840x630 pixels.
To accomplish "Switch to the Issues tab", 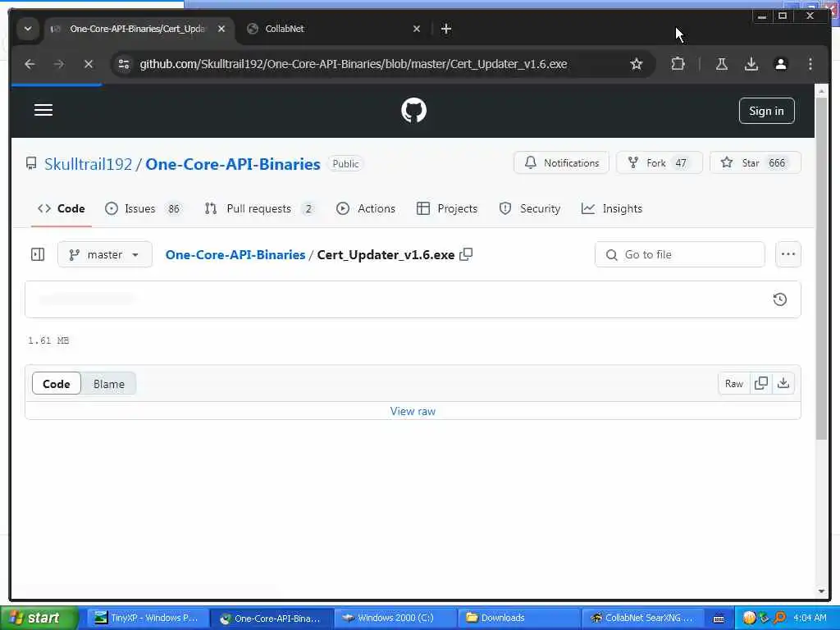I will pyautogui.click(x=143, y=208).
